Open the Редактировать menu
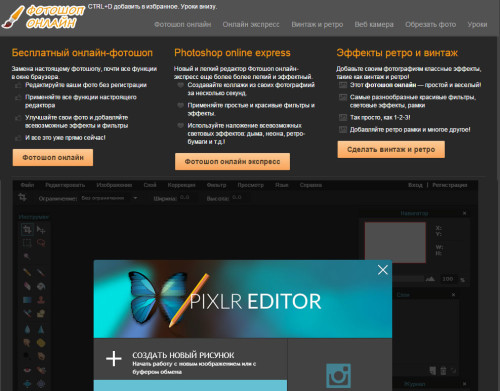This screenshot has height=391, width=500. click(65, 185)
